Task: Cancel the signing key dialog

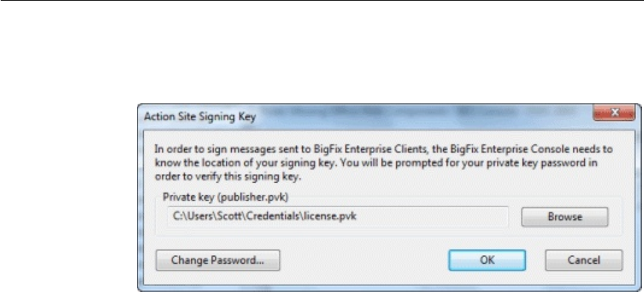Action: (x=583, y=260)
